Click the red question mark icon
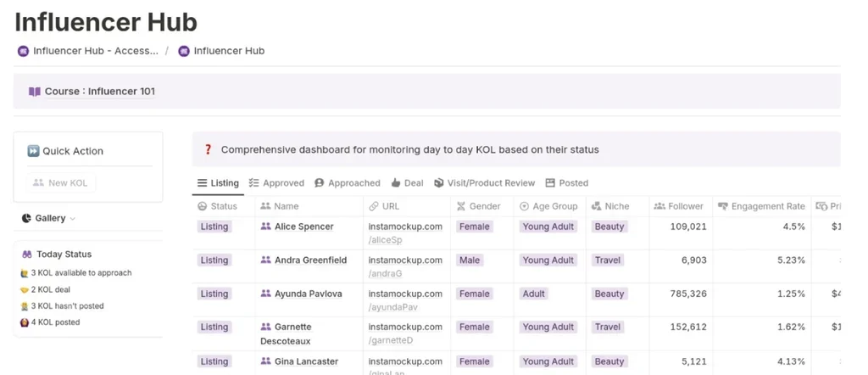 pyautogui.click(x=209, y=149)
